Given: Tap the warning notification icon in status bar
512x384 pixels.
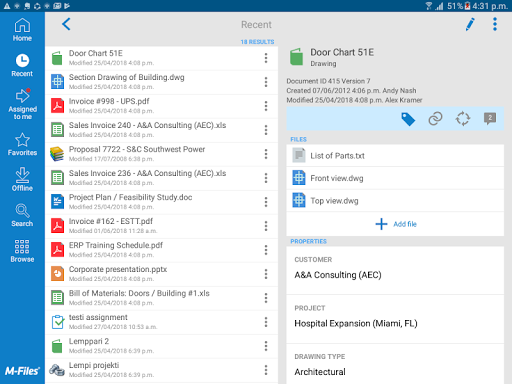Looking at the screenshot, I should 7,6.
